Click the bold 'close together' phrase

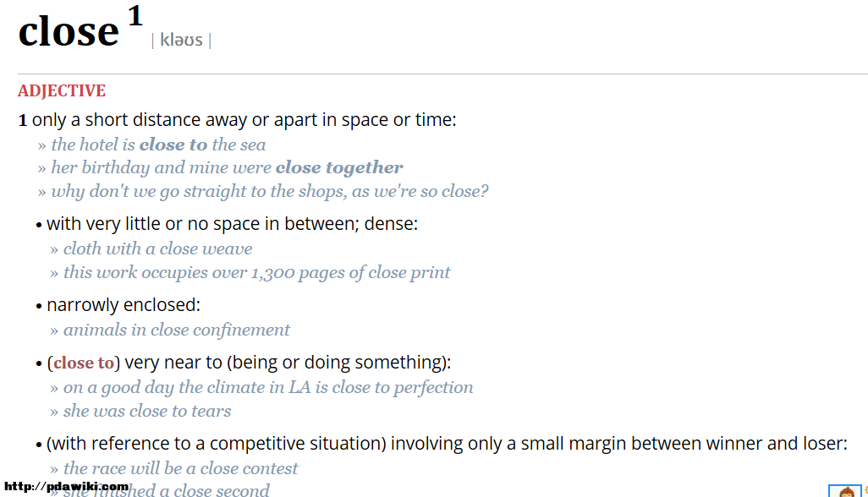339,167
